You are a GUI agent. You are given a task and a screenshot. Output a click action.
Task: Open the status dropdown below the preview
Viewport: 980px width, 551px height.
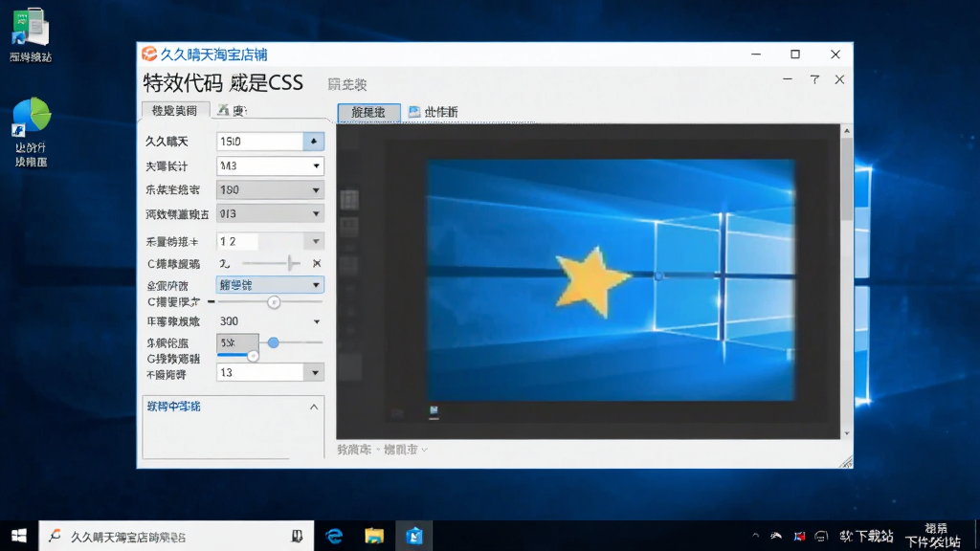coord(405,450)
